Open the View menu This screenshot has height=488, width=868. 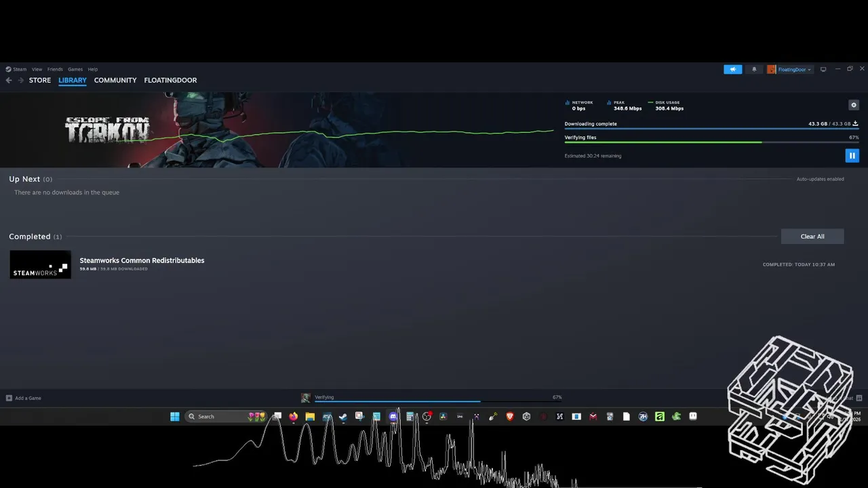pos(37,69)
